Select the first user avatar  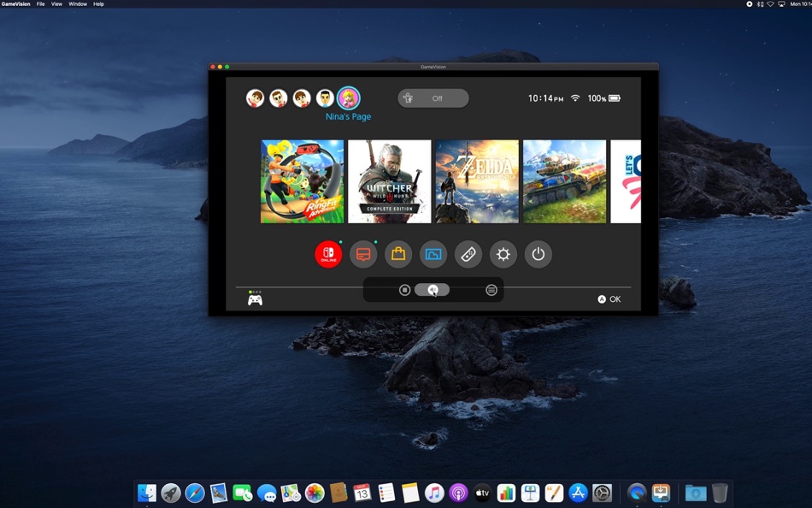pos(255,98)
